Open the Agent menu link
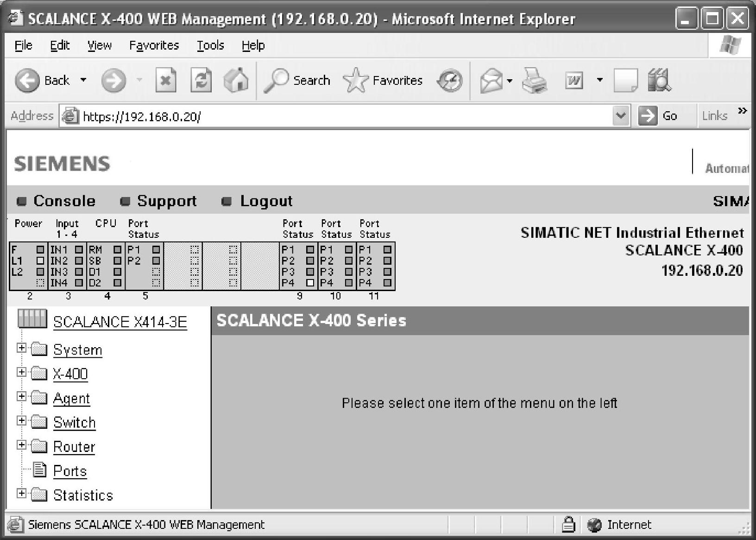 (x=71, y=399)
